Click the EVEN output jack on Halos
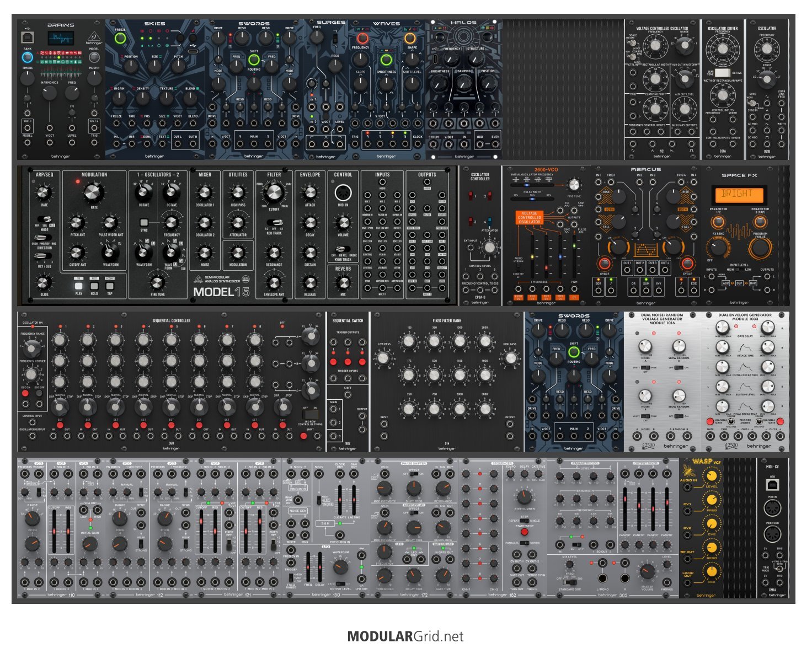 pos(494,144)
